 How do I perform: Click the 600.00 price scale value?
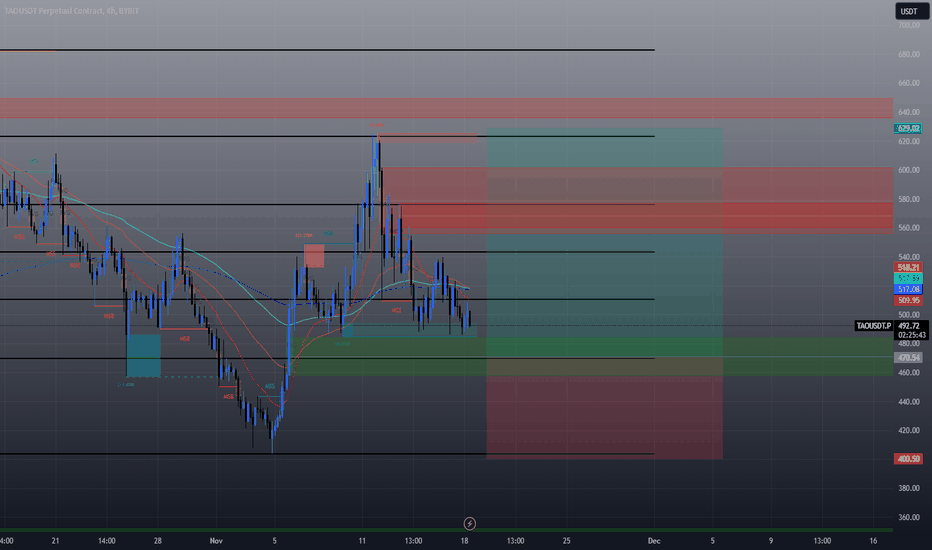tap(909, 170)
